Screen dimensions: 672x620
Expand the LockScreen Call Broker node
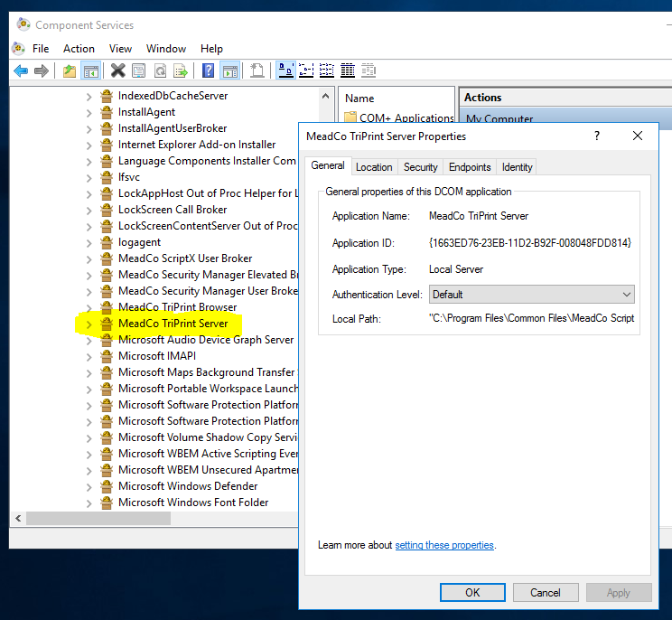(89, 211)
